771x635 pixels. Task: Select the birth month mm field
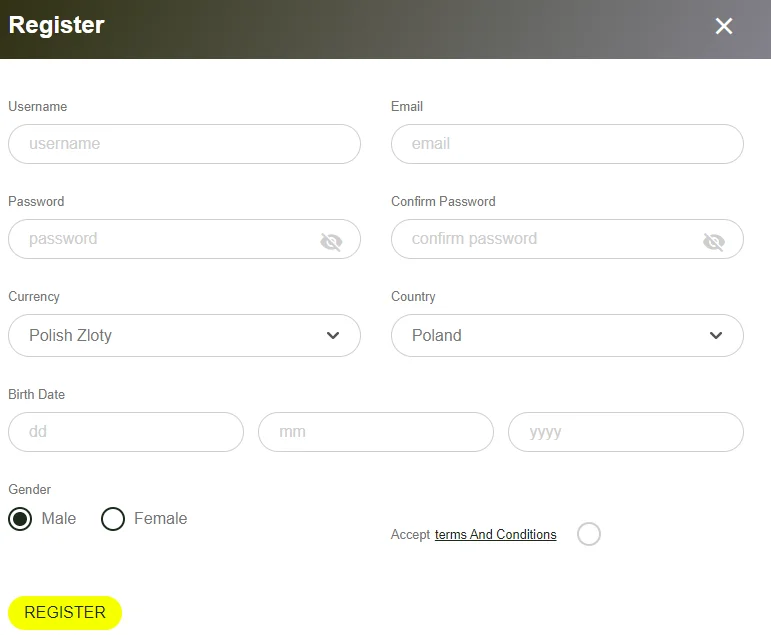(376, 432)
